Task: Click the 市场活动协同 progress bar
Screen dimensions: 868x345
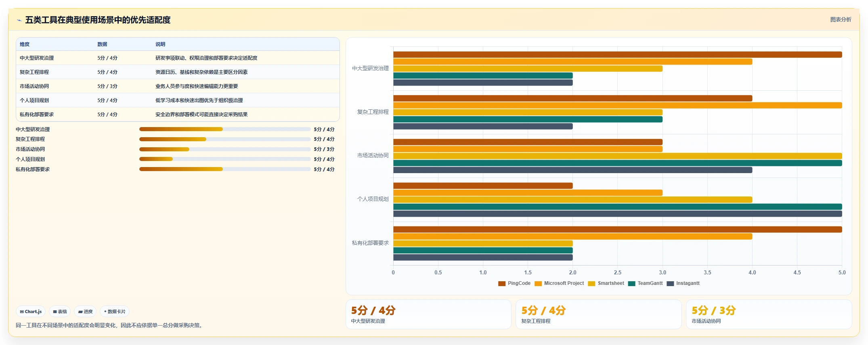Action: [225, 149]
